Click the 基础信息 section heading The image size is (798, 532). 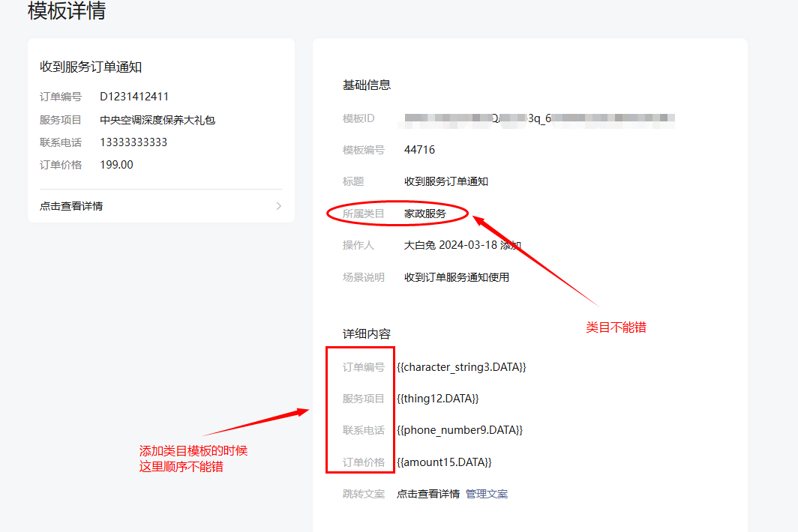[x=367, y=85]
